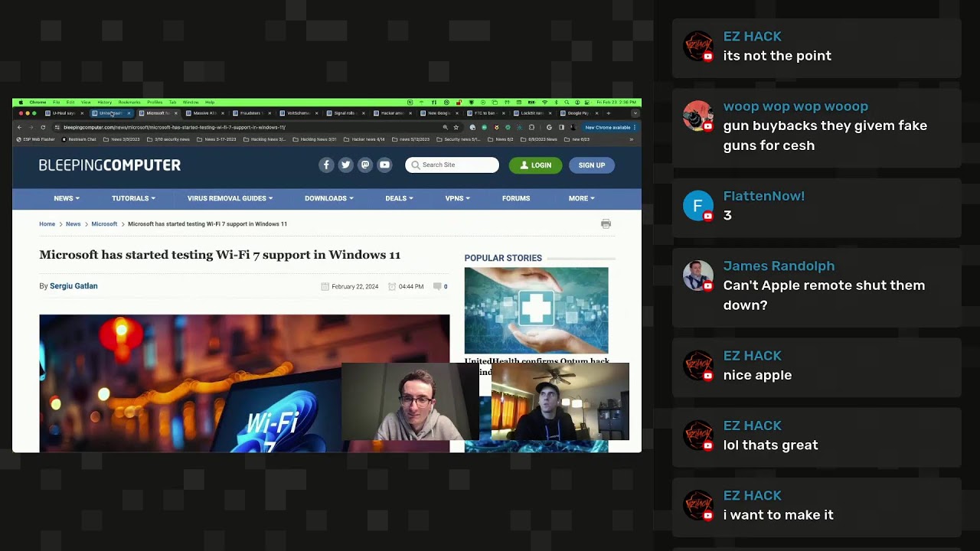This screenshot has height=551, width=980.
Task: Click the Bluetooth icon in menu bar
Action: point(556,102)
